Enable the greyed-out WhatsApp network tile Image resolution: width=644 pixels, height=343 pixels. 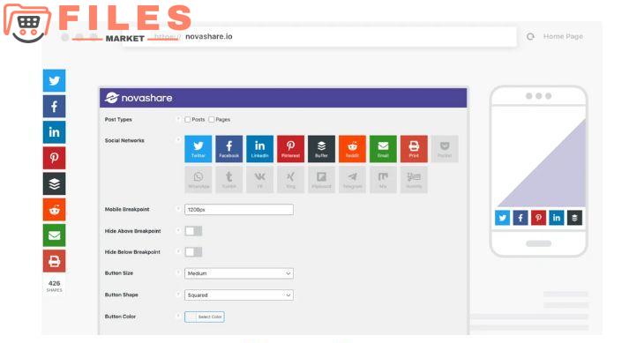click(198, 180)
